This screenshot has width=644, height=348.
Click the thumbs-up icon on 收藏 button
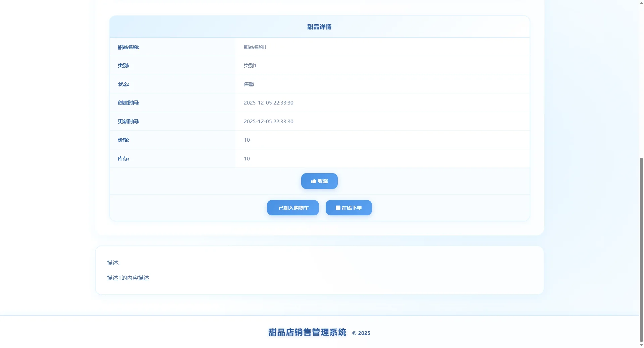(x=313, y=181)
